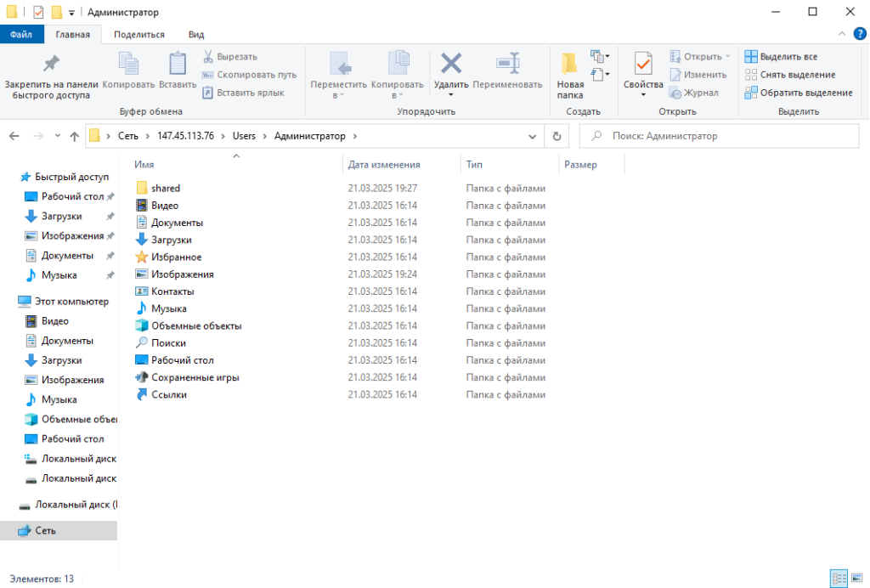Open Help via question mark icon

(860, 34)
